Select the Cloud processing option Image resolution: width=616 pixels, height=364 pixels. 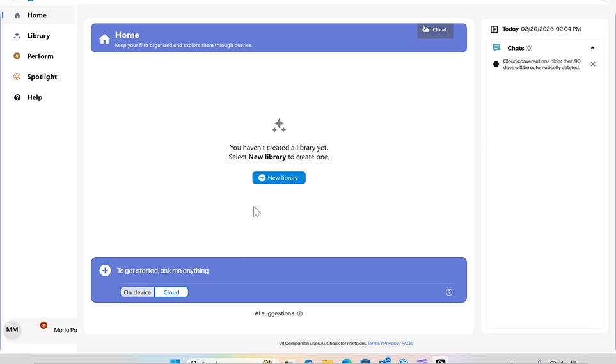pos(171,292)
